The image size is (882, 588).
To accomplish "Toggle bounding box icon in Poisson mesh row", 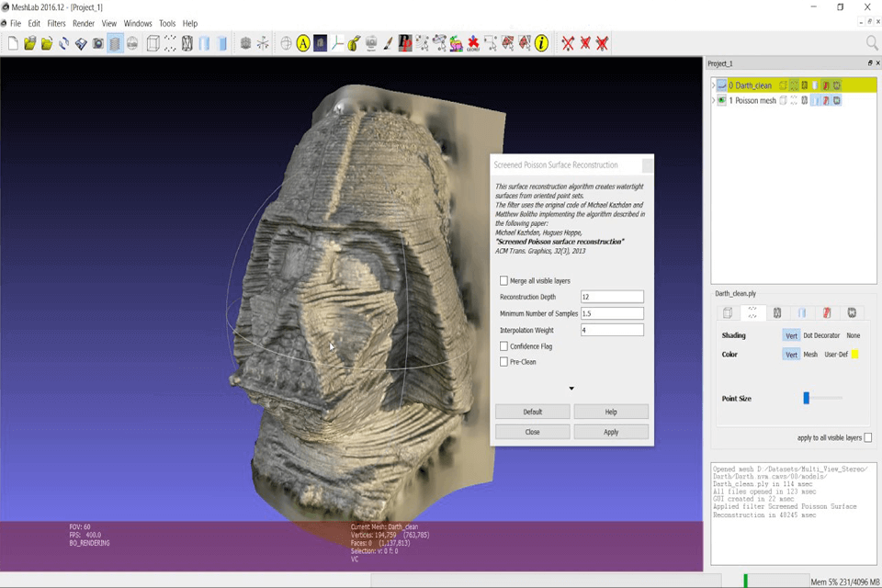I will point(783,100).
